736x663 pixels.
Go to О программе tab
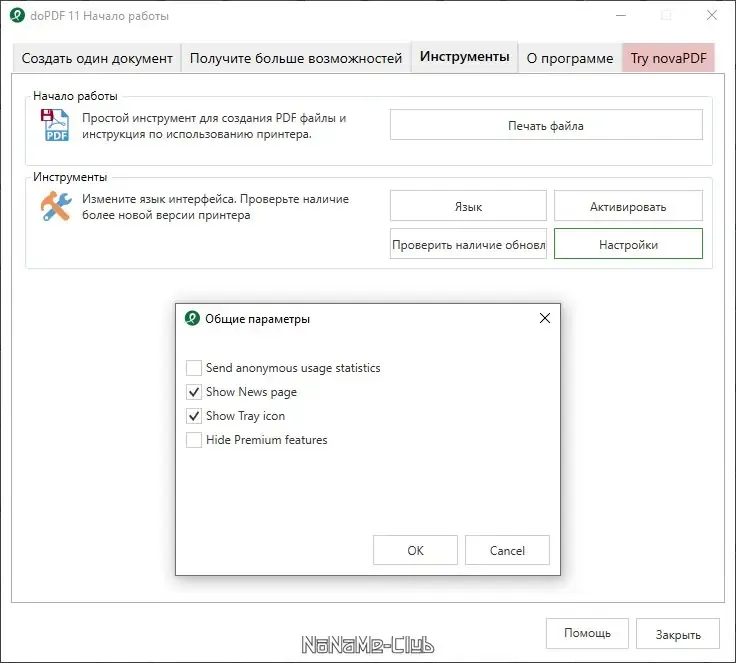click(570, 58)
